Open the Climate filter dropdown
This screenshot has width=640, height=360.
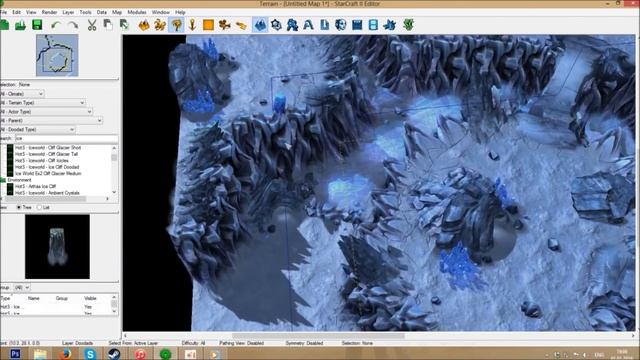pyautogui.click(x=22, y=94)
